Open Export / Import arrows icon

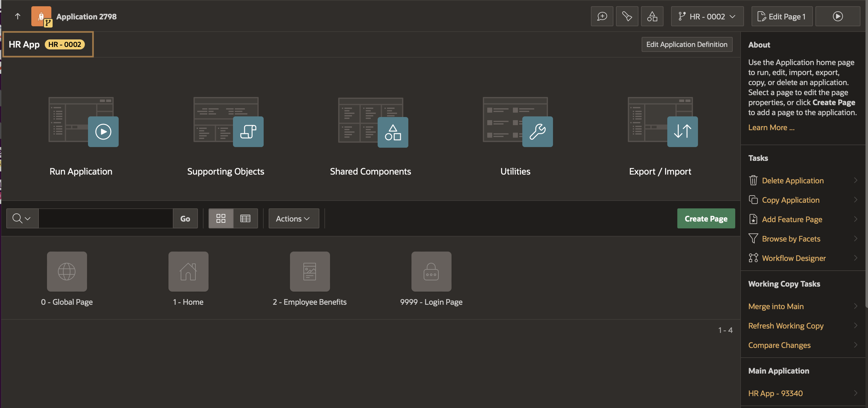click(682, 132)
